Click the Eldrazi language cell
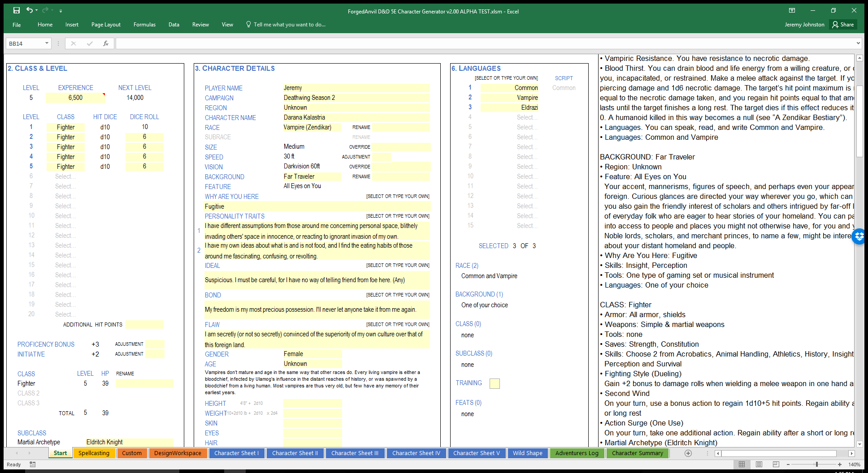The image size is (868, 473). click(509, 107)
